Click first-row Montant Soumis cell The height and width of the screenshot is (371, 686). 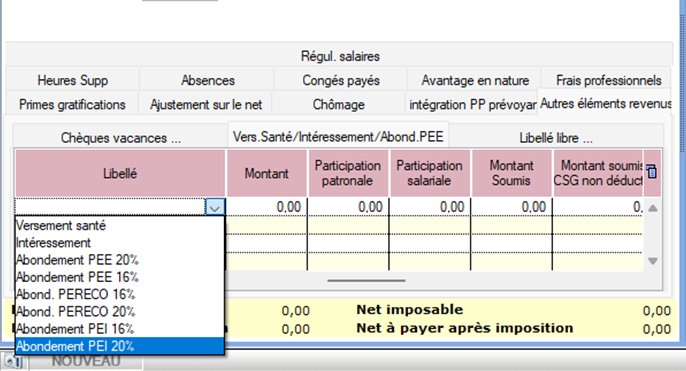[511, 206]
